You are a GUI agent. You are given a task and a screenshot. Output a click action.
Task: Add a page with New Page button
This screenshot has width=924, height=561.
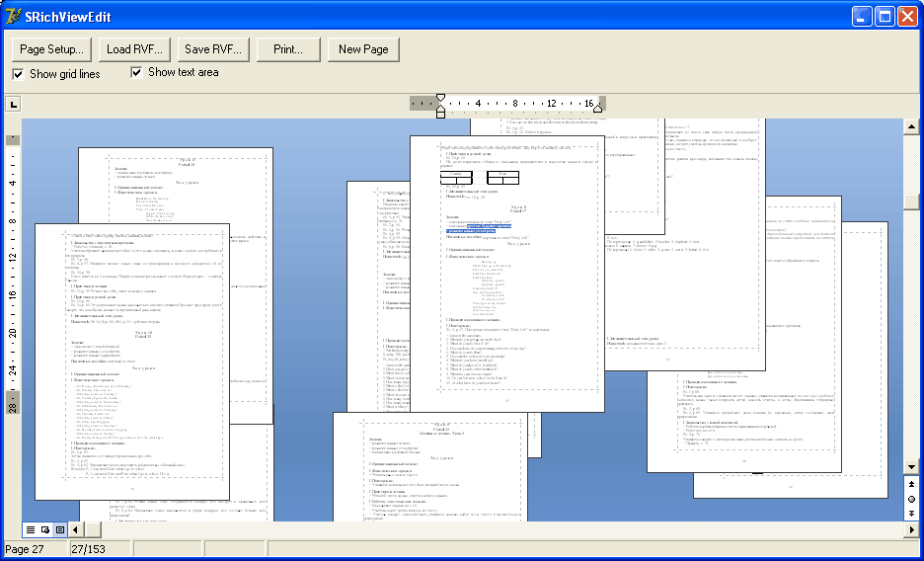(363, 49)
